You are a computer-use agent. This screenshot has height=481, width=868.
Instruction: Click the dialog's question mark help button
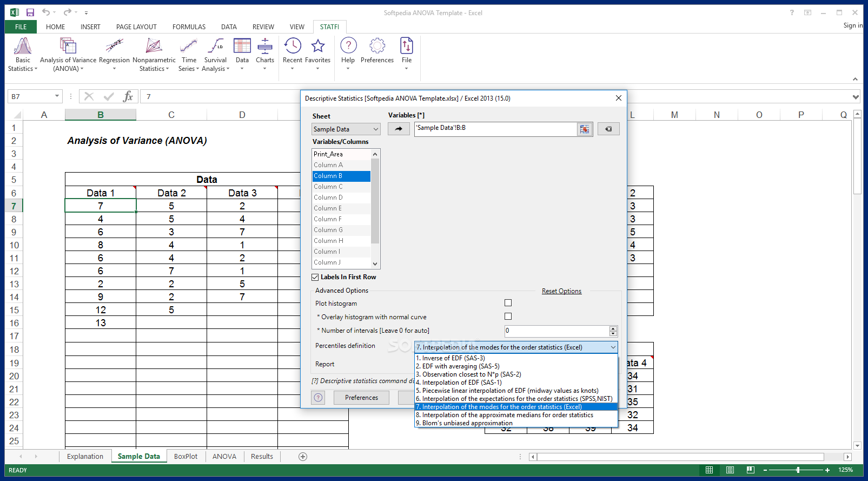(319, 398)
